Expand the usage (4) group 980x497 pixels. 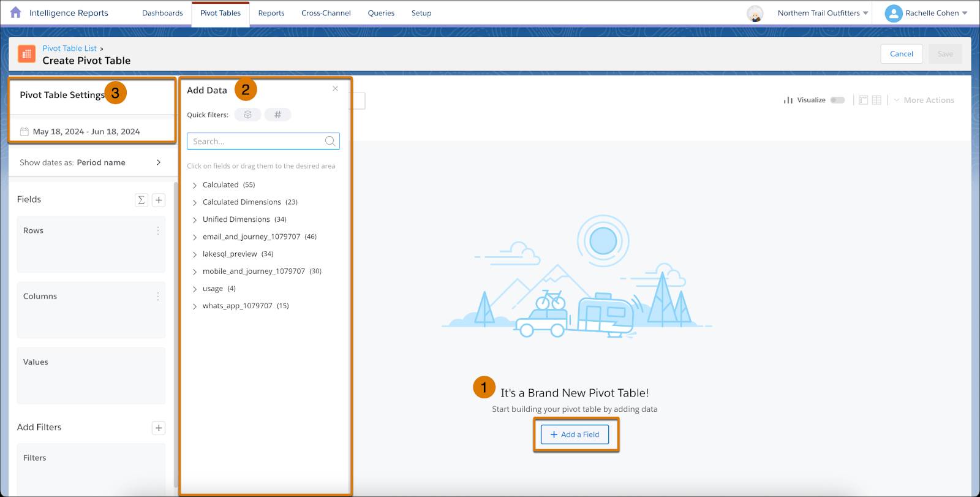point(195,289)
